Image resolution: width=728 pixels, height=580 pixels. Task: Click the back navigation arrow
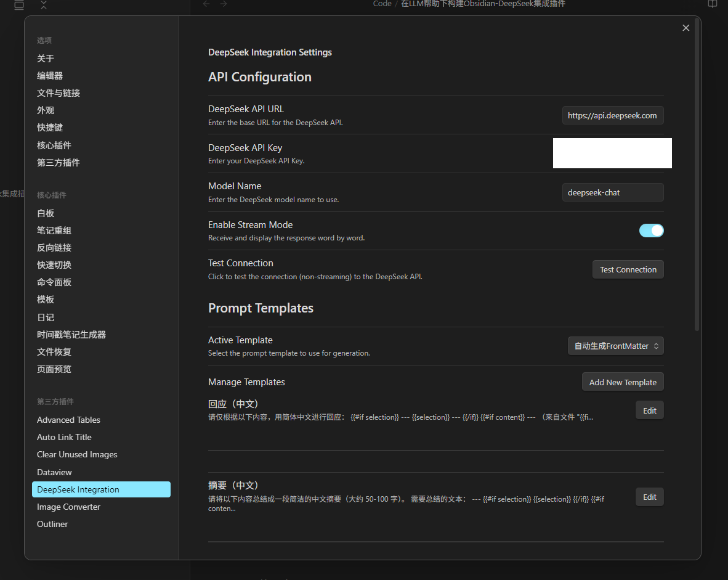pos(206,4)
